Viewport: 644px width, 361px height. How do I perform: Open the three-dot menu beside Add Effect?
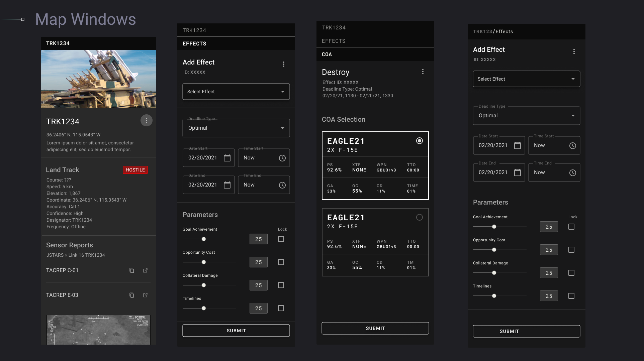283,64
